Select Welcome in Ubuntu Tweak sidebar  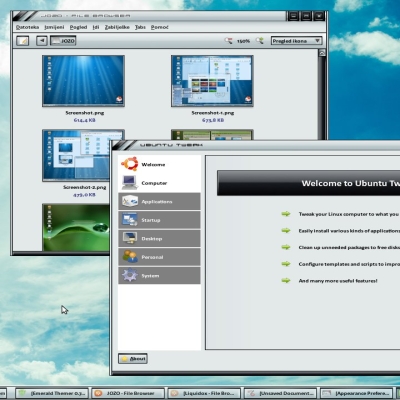[159, 164]
